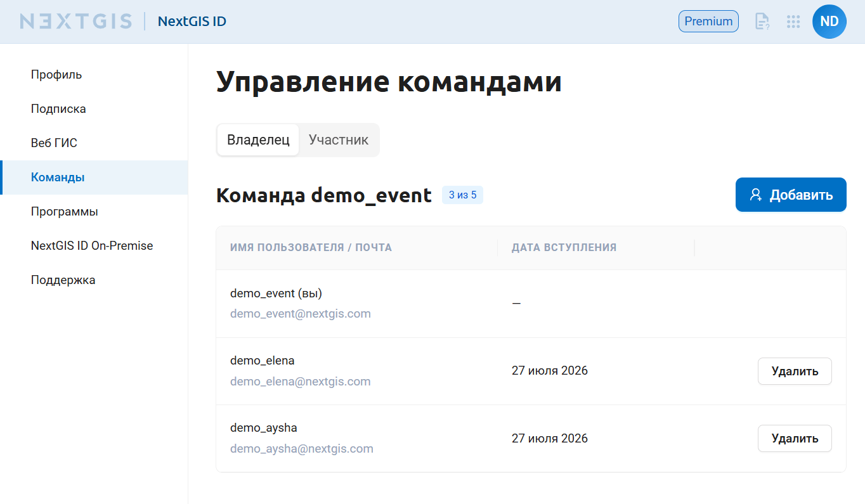
Task: Select the demo_aysha username
Action: [264, 428]
